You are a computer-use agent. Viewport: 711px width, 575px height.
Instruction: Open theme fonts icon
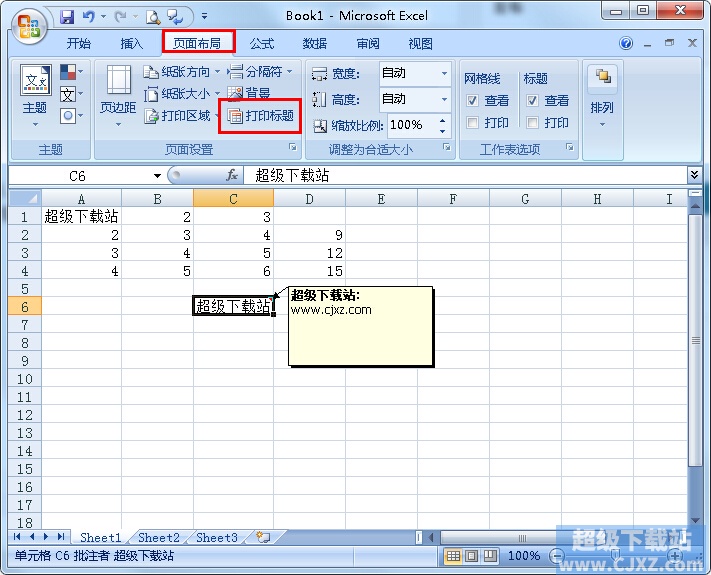click(x=71, y=94)
